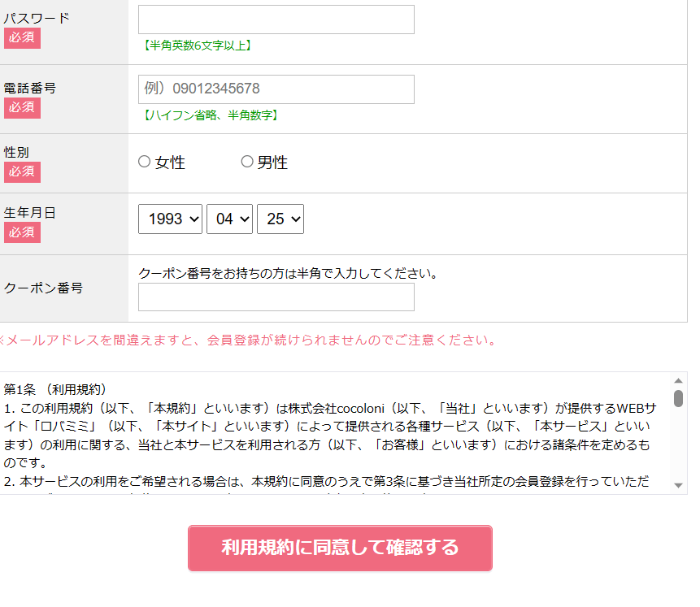Click the password input field
This screenshot has height=607, width=700.
(x=276, y=20)
